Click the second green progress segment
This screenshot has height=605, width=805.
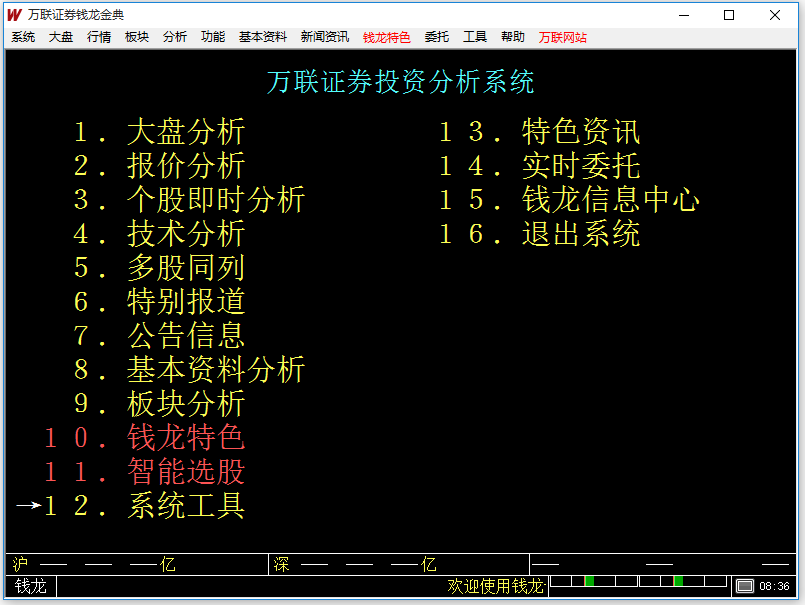[679, 581]
